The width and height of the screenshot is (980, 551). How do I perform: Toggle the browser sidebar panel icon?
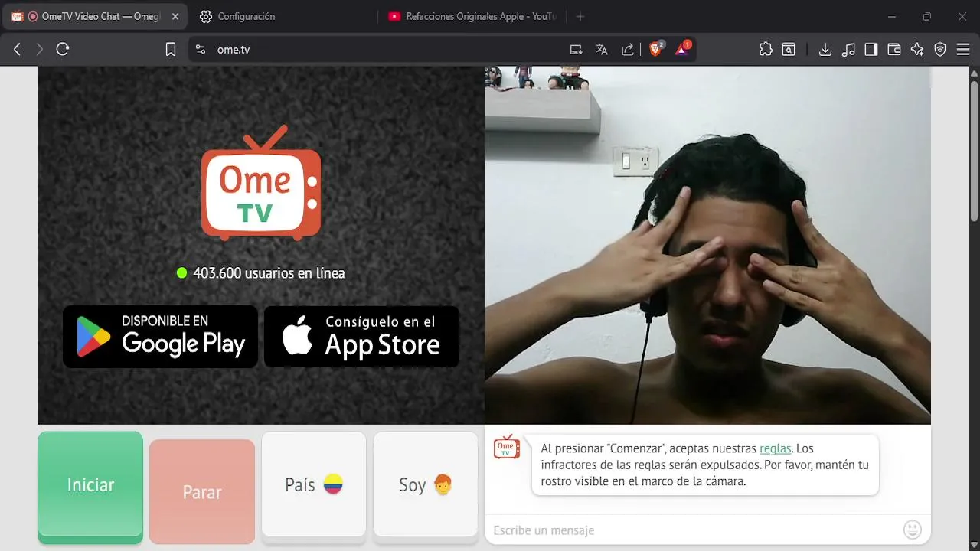click(871, 50)
